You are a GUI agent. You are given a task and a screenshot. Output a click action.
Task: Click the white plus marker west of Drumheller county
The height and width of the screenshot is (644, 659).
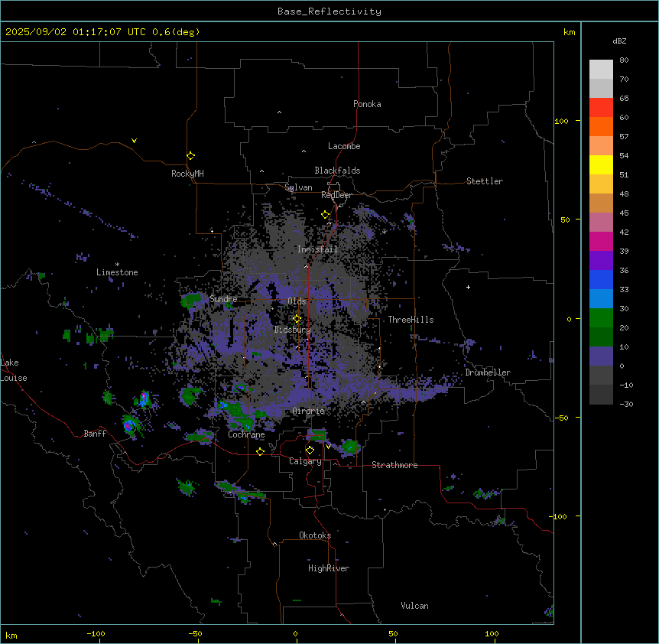pos(468,287)
